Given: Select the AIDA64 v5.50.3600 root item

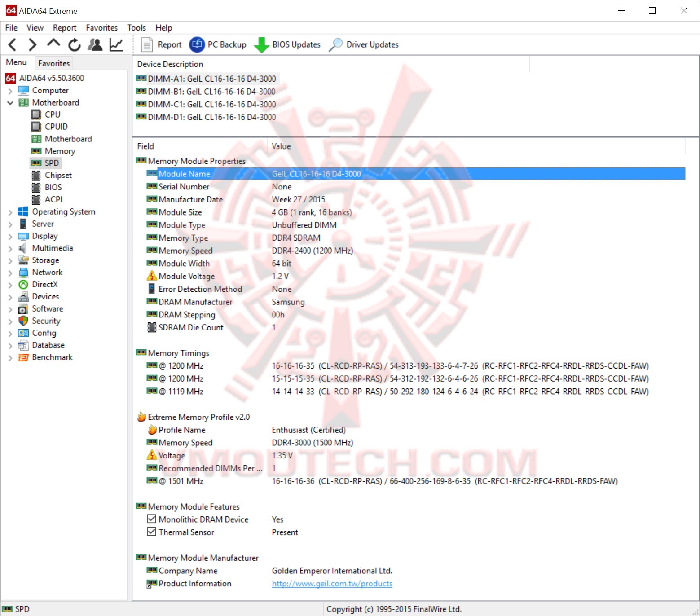Looking at the screenshot, I should coord(51,78).
